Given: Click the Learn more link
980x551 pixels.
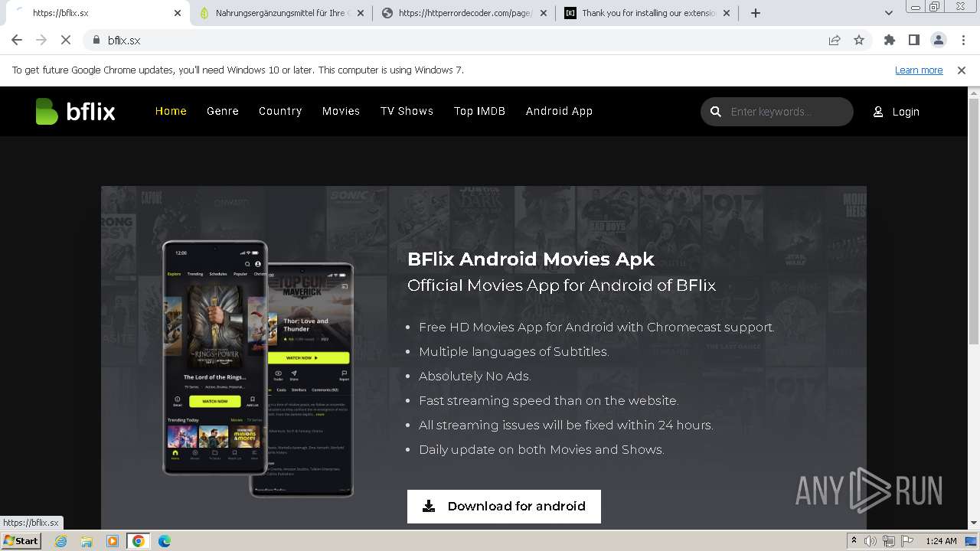Looking at the screenshot, I should point(919,70).
